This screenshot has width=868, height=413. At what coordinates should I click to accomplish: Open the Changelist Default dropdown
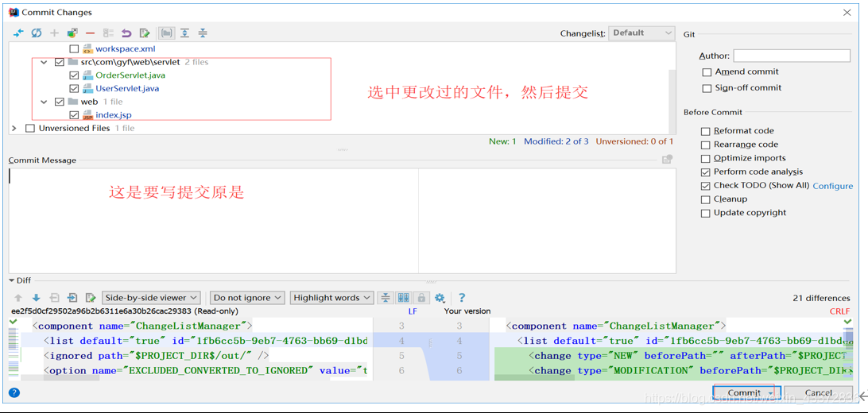pos(641,33)
